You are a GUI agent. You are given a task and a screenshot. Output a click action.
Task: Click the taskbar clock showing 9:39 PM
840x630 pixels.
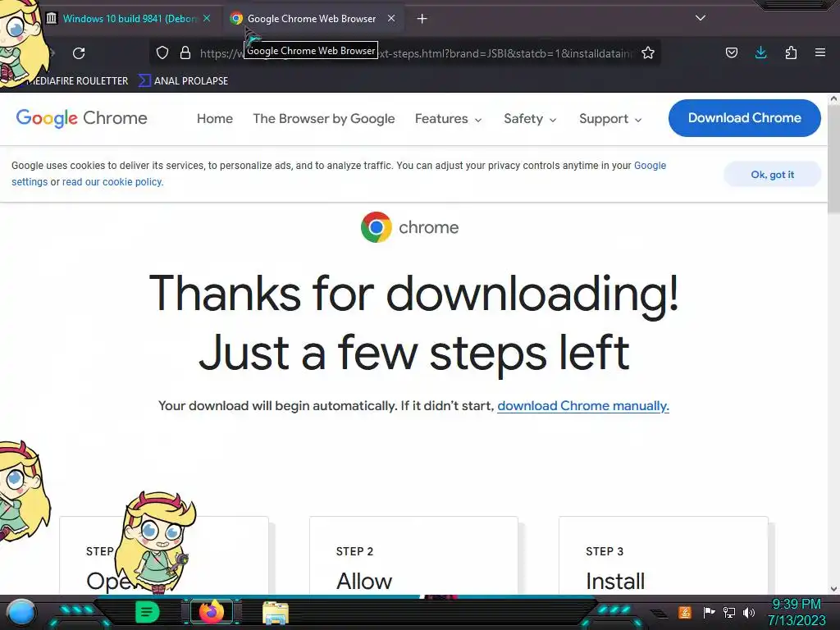797,612
